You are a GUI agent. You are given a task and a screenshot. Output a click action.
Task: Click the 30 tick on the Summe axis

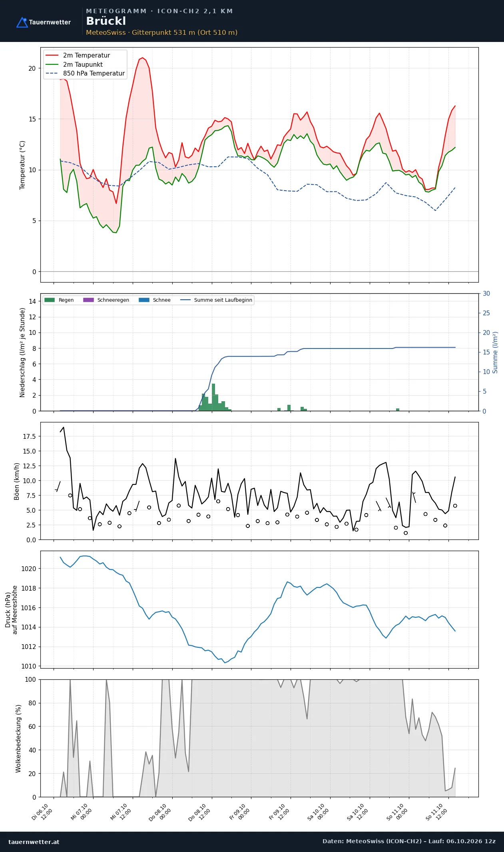coord(486,294)
